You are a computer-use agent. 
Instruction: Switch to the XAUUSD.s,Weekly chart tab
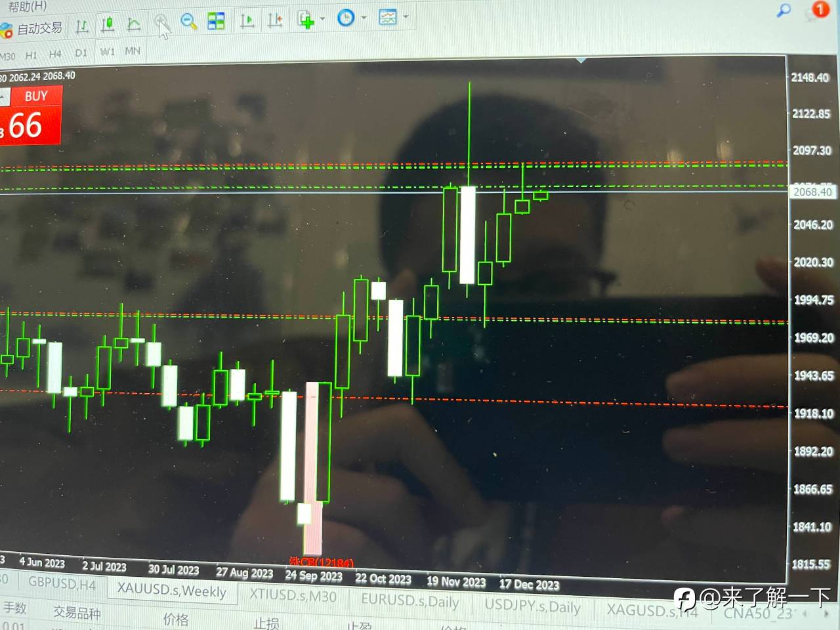[x=171, y=590]
